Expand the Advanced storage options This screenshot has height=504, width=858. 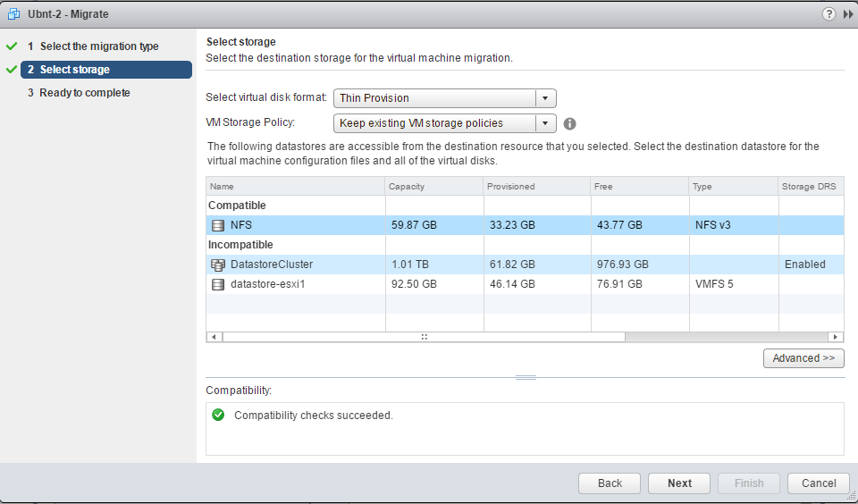tap(803, 358)
